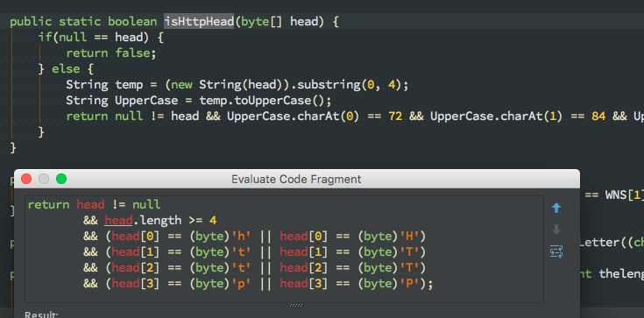Click the green zoom button of the dialog

coord(61,179)
